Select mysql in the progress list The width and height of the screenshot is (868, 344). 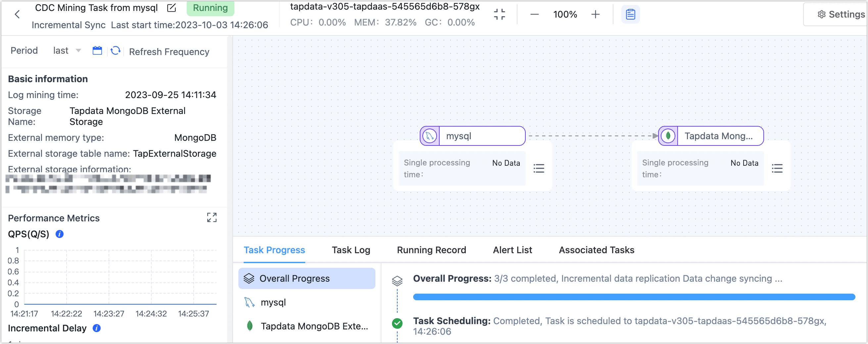tap(273, 302)
